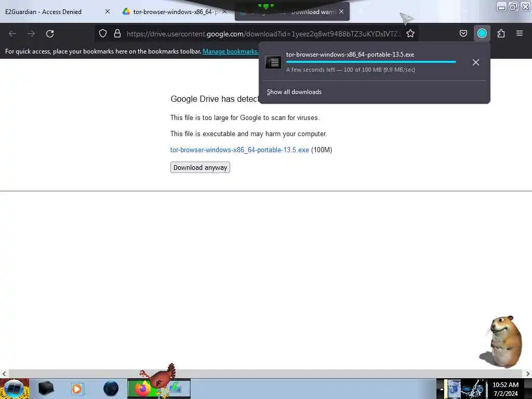Close the tor-browser-windows Google Drive tab
532x399 pixels.
[224, 11]
